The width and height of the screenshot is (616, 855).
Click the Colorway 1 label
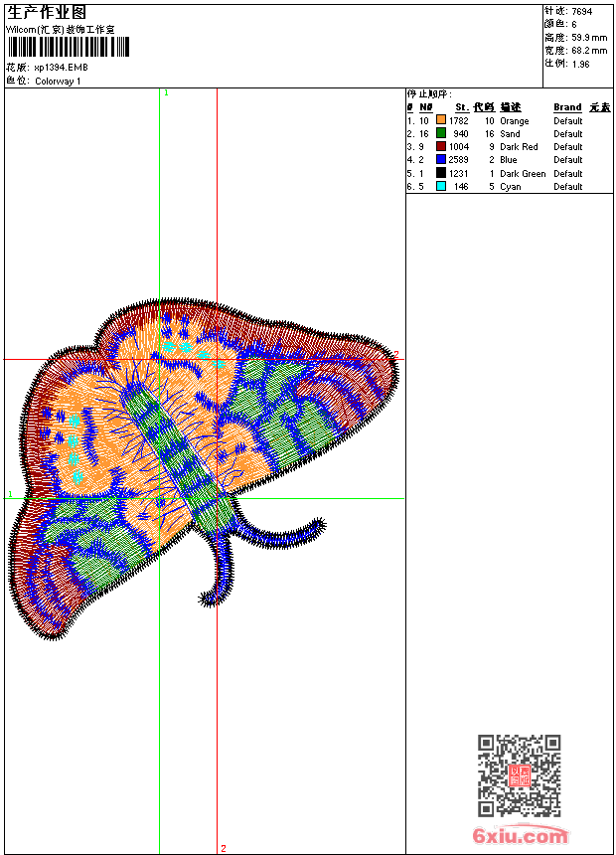tap(58, 81)
